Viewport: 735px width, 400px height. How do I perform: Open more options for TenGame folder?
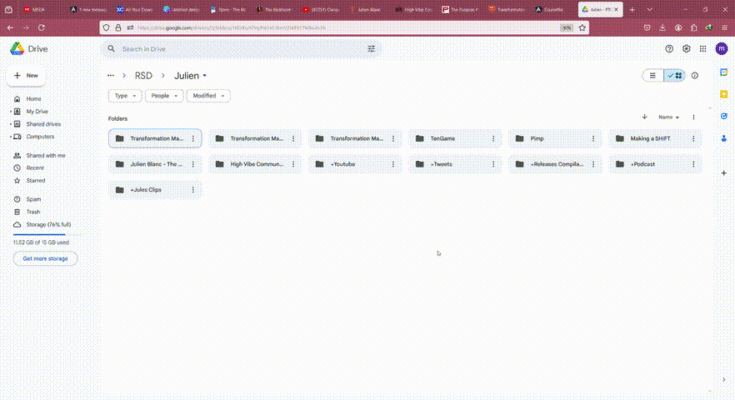tap(493, 138)
